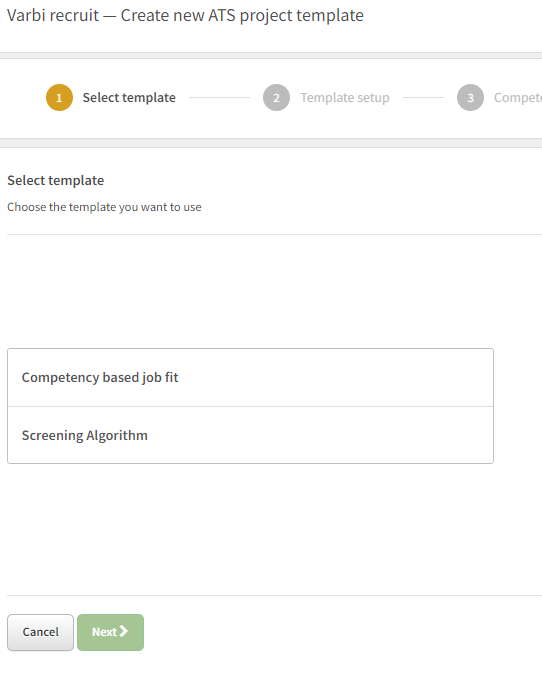Choose the 'Screening Algorithm' template
Image resolution: width=542 pixels, height=673 pixels.
[x=251, y=435]
